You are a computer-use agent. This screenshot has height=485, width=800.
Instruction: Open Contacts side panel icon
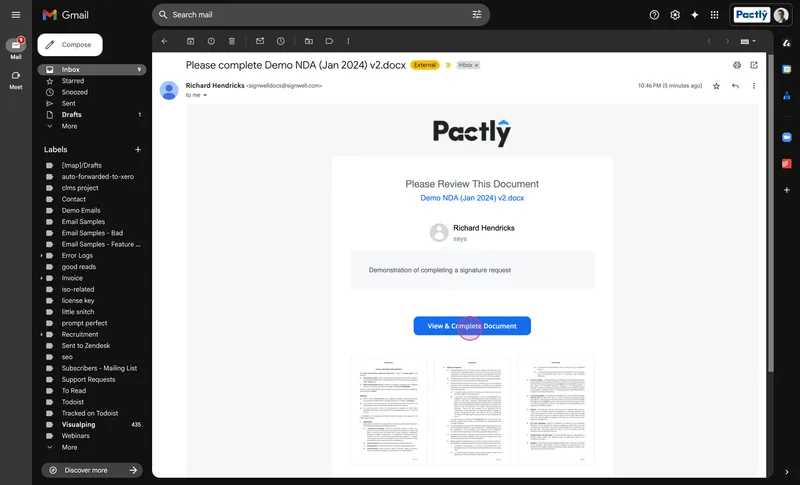[x=787, y=95]
